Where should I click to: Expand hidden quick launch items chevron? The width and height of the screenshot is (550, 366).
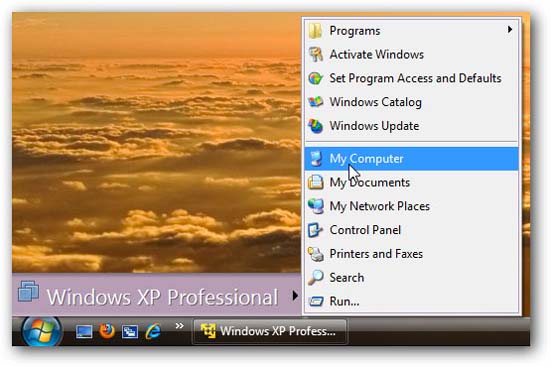point(179,326)
